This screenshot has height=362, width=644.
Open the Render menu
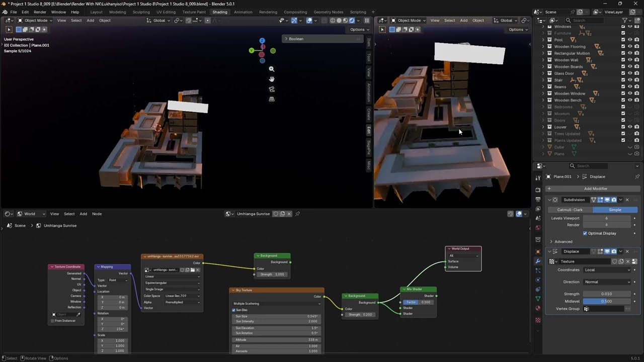pyautogui.click(x=40, y=12)
